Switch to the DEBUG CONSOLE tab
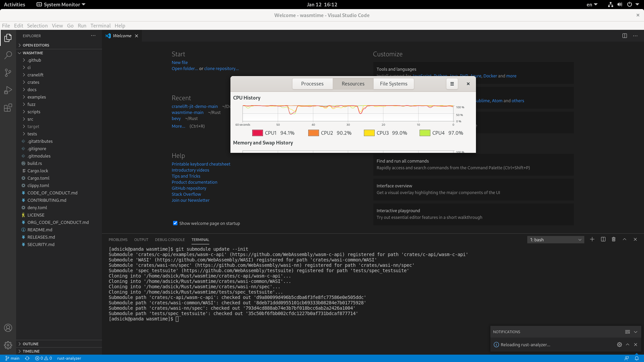The height and width of the screenshot is (362, 644). (170, 240)
